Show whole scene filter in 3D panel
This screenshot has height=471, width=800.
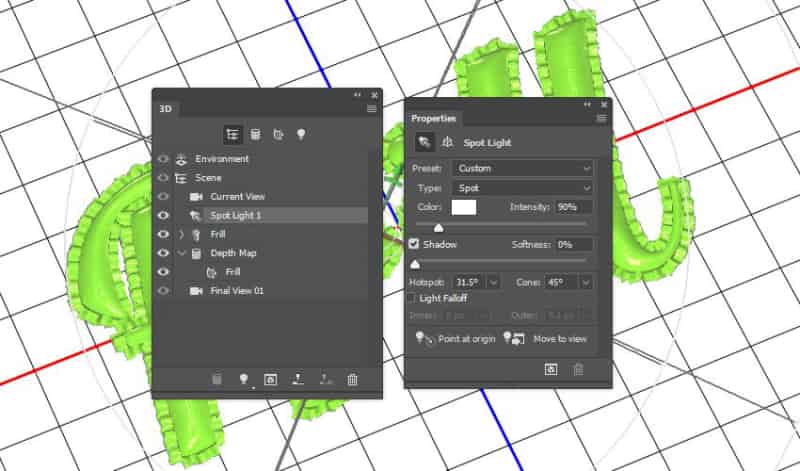[x=233, y=135]
